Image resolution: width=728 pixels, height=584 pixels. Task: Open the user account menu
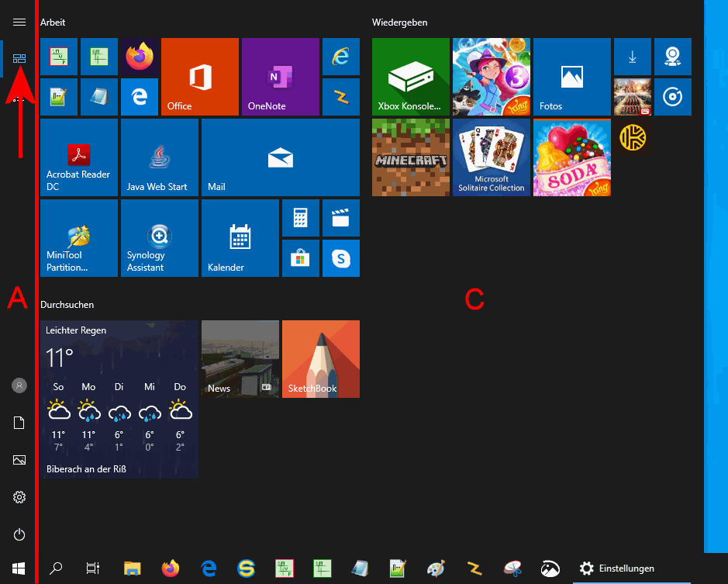pos(19,385)
